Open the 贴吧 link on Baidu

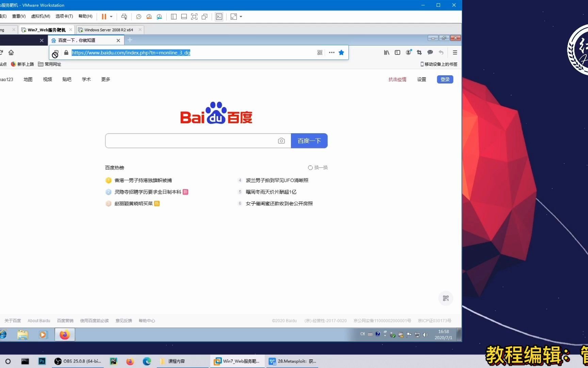[67, 79]
